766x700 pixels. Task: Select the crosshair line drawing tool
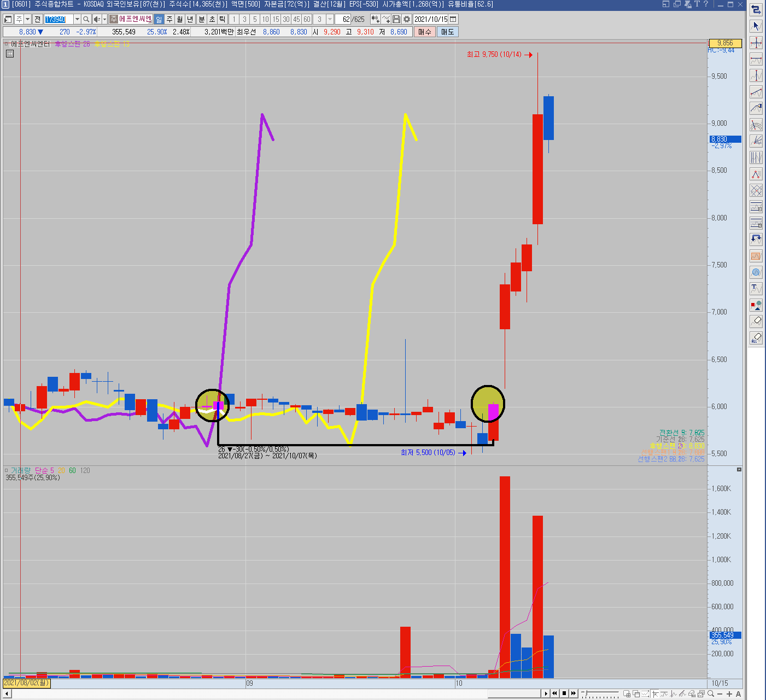point(756,43)
